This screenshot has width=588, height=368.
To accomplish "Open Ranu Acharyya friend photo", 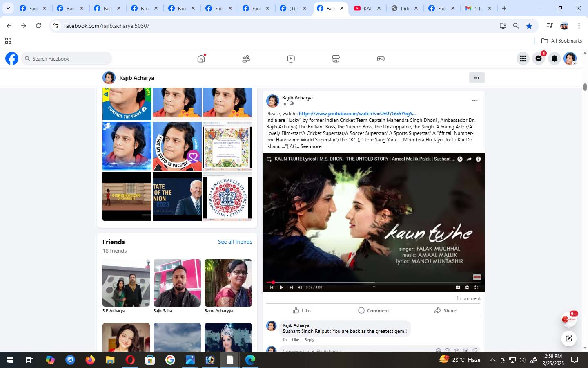I will click(x=228, y=283).
